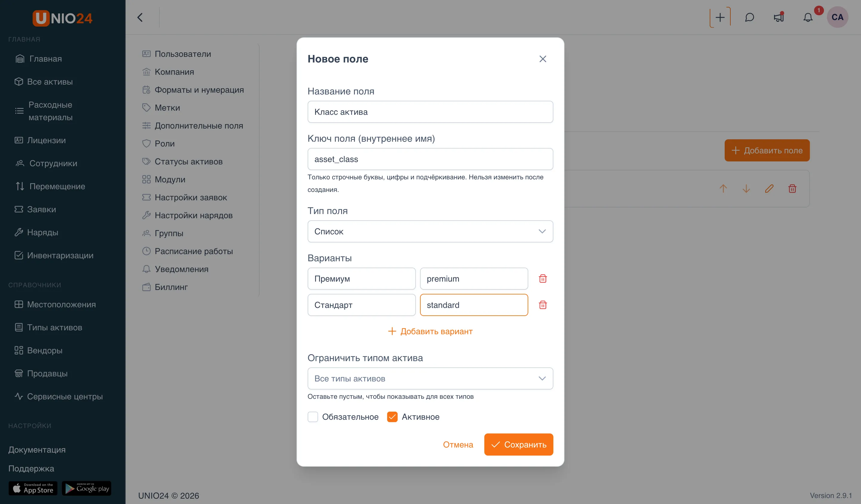
Task: Click Добавить вариант link
Action: click(430, 331)
